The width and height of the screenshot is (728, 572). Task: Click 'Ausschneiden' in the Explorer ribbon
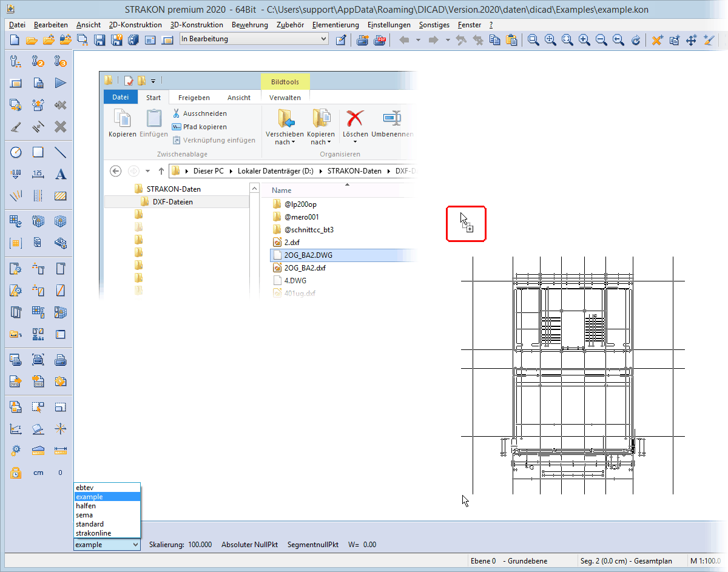click(199, 113)
